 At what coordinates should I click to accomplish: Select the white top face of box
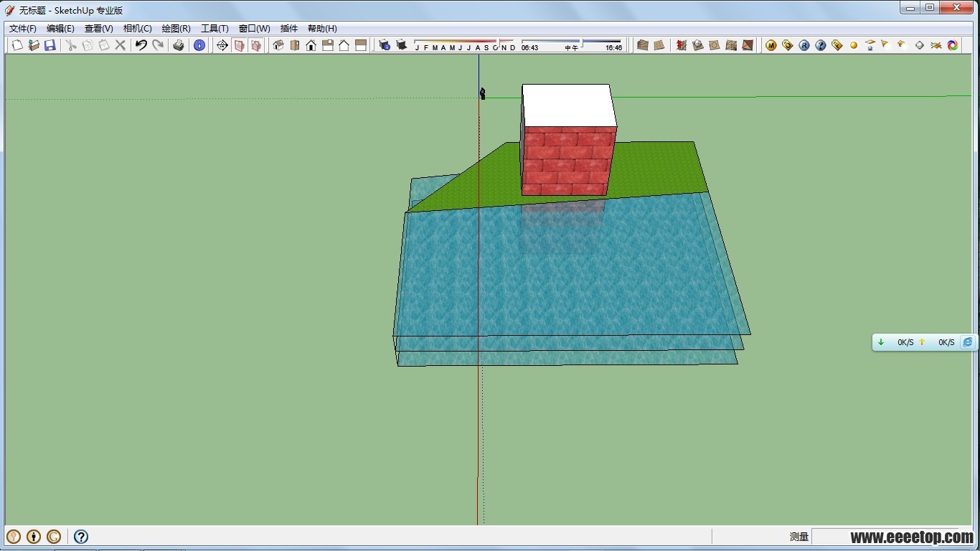pos(569,105)
